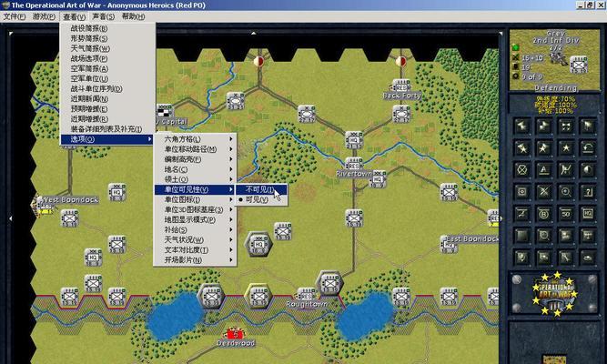Click the magnifier with plus icon button

(x=566, y=192)
